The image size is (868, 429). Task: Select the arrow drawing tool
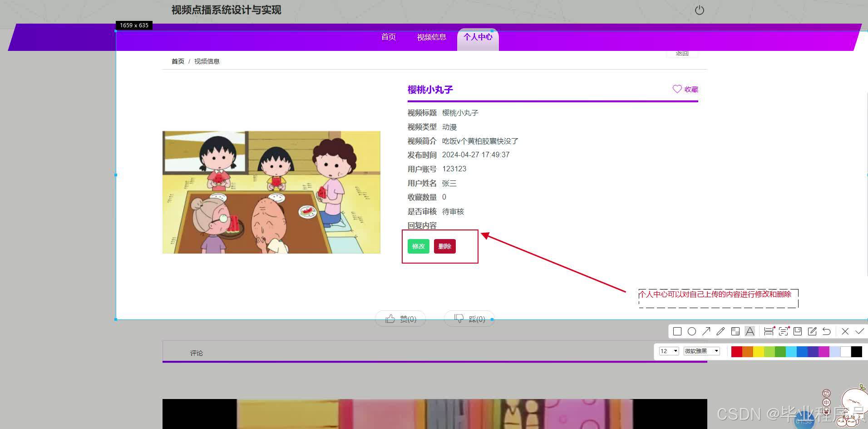(x=706, y=331)
